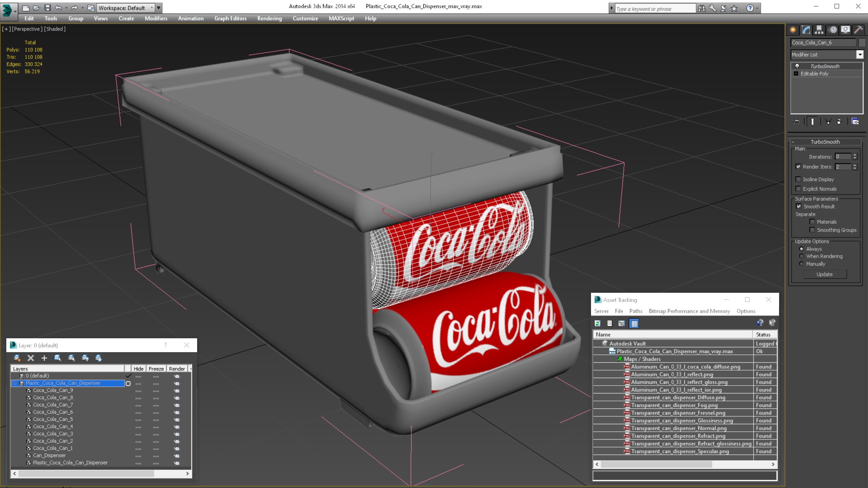Enable the Explicit Normals checkbox
868x488 pixels.
pos(798,189)
